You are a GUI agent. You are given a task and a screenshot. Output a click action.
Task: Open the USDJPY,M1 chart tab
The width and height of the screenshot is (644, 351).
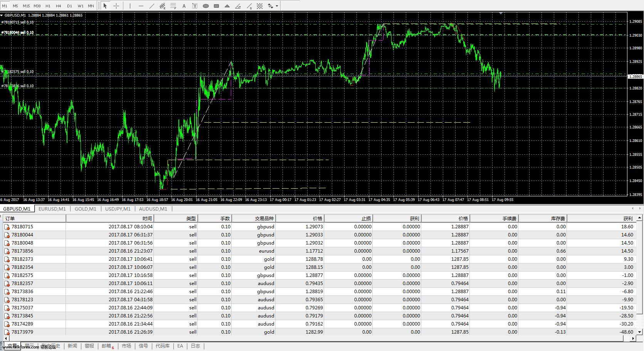point(118,209)
